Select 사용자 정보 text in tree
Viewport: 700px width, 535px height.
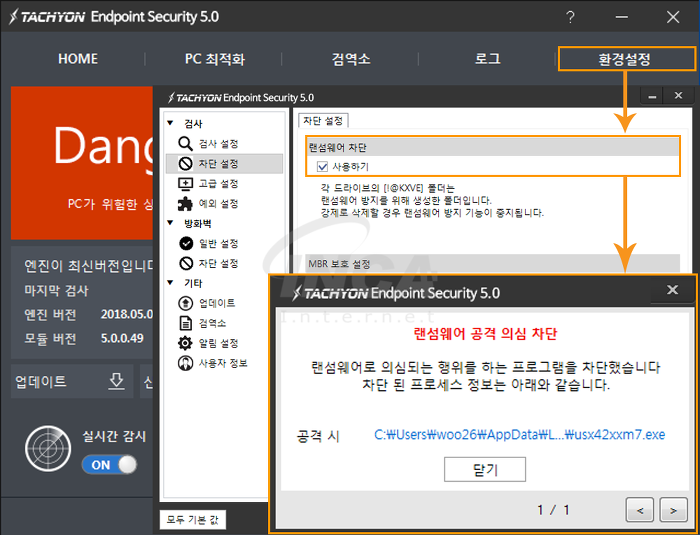223,363
